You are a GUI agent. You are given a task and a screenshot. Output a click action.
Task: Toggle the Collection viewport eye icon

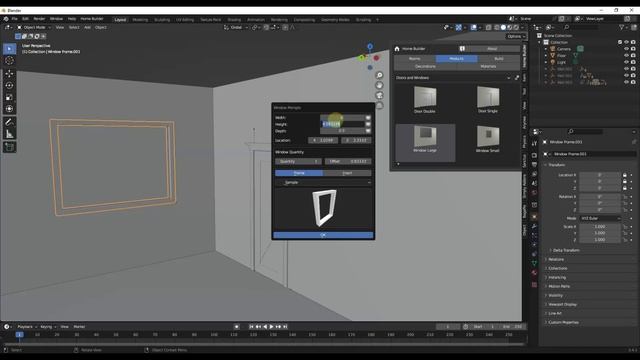point(626,42)
